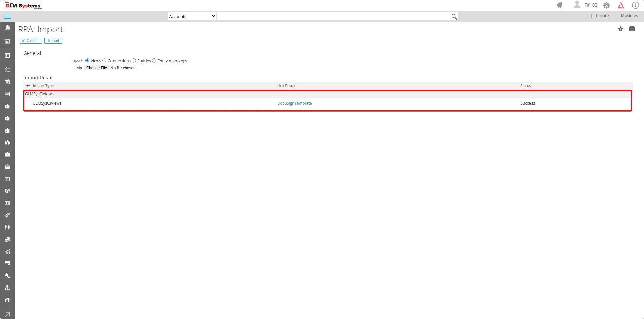Open the handshake partners icon in the sidebar
The width and height of the screenshot is (644, 319).
[x=7, y=227]
